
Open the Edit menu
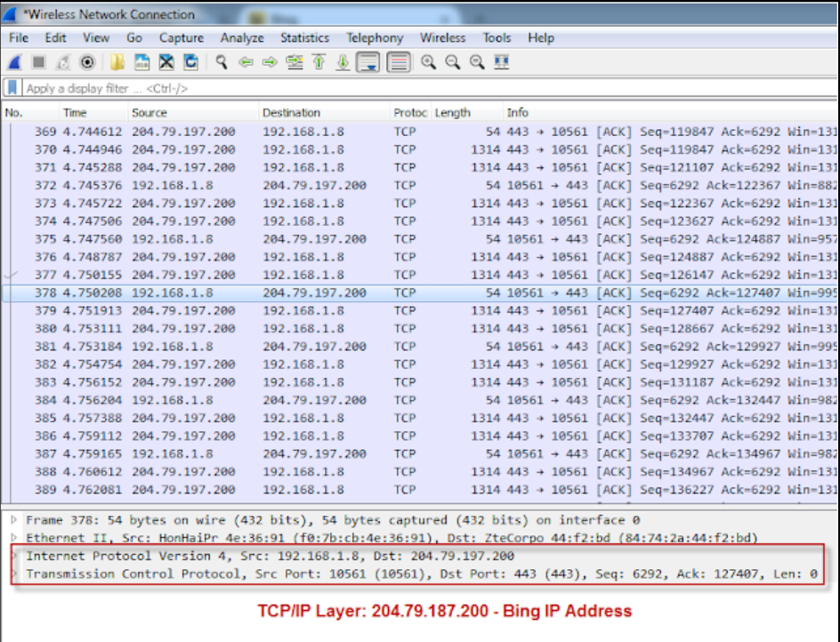(x=55, y=38)
